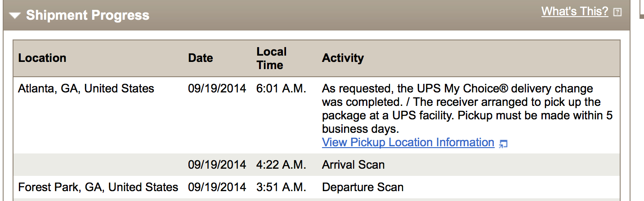Screen dimensions: 644x201
Task: Click the Arrival Scan activity entry
Action: click(353, 165)
